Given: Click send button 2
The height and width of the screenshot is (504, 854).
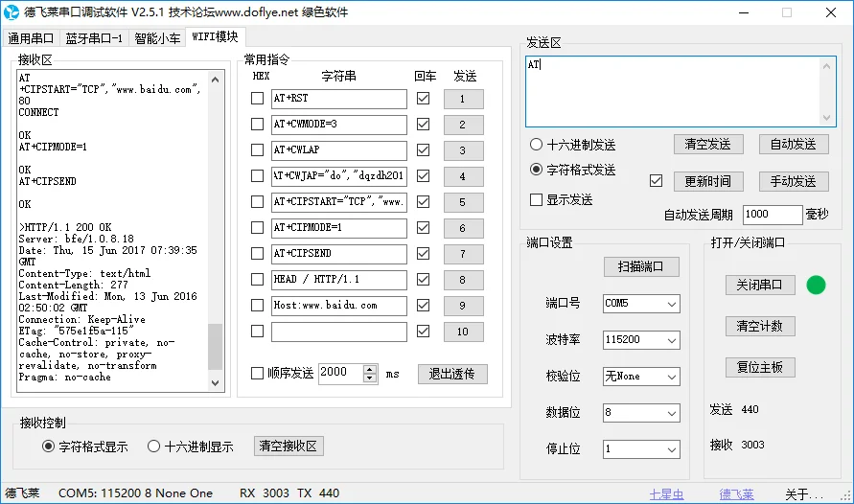Looking at the screenshot, I should [463, 125].
